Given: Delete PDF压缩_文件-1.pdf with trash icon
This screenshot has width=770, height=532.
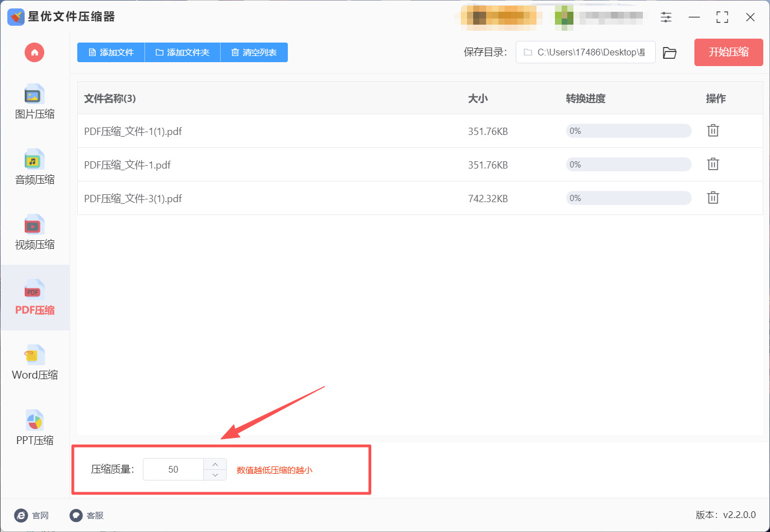Looking at the screenshot, I should pyautogui.click(x=713, y=164).
